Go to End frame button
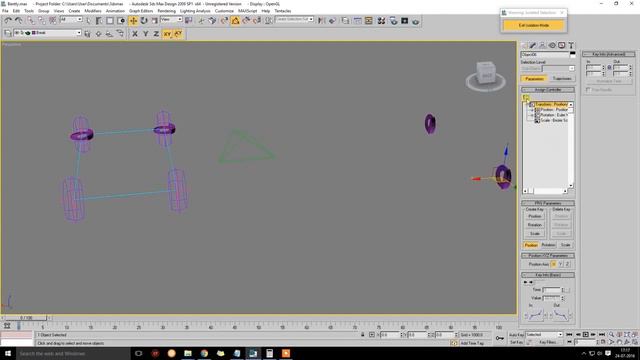 click(x=602, y=334)
